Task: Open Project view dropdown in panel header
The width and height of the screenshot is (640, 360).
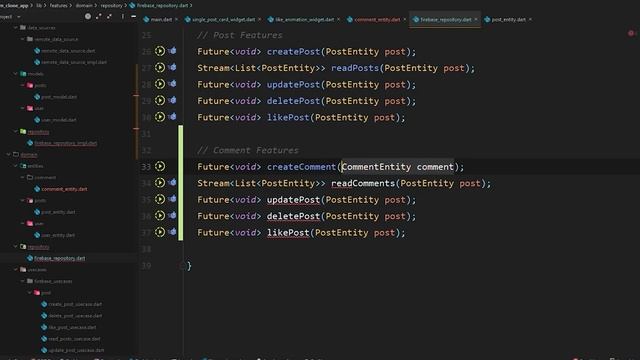Action: click(19, 17)
